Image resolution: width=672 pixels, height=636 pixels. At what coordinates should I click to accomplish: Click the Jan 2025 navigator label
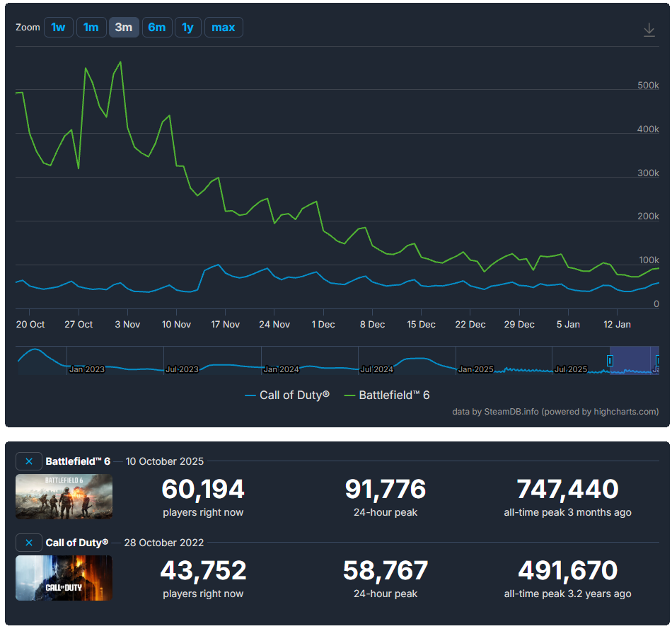476,369
